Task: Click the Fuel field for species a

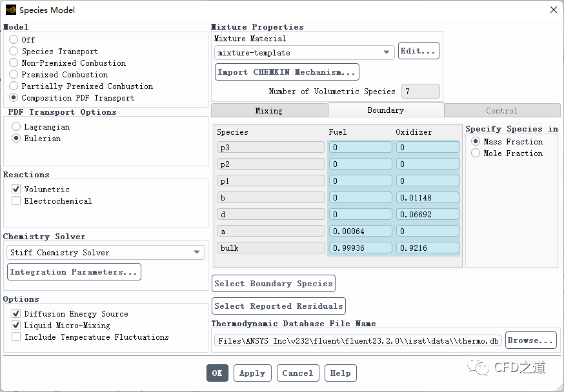Action: (359, 231)
